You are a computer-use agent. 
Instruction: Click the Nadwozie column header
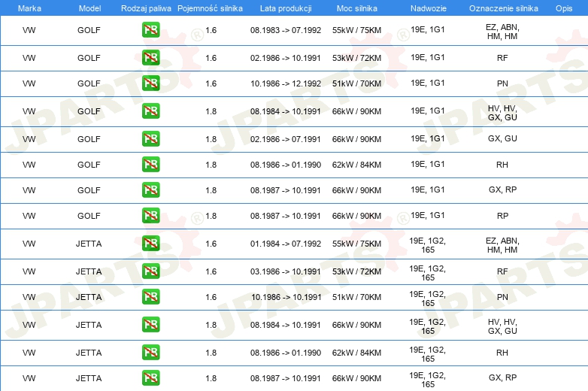[429, 8]
